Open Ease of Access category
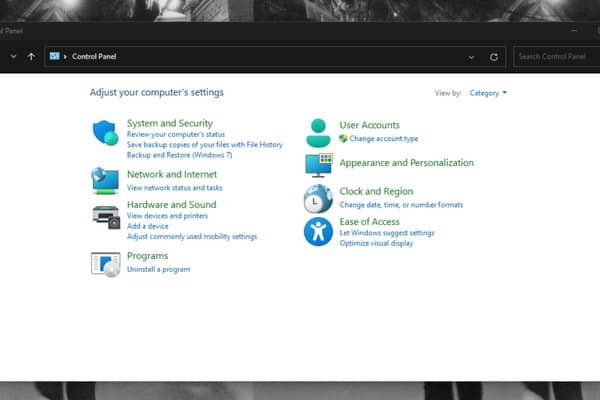 point(369,222)
